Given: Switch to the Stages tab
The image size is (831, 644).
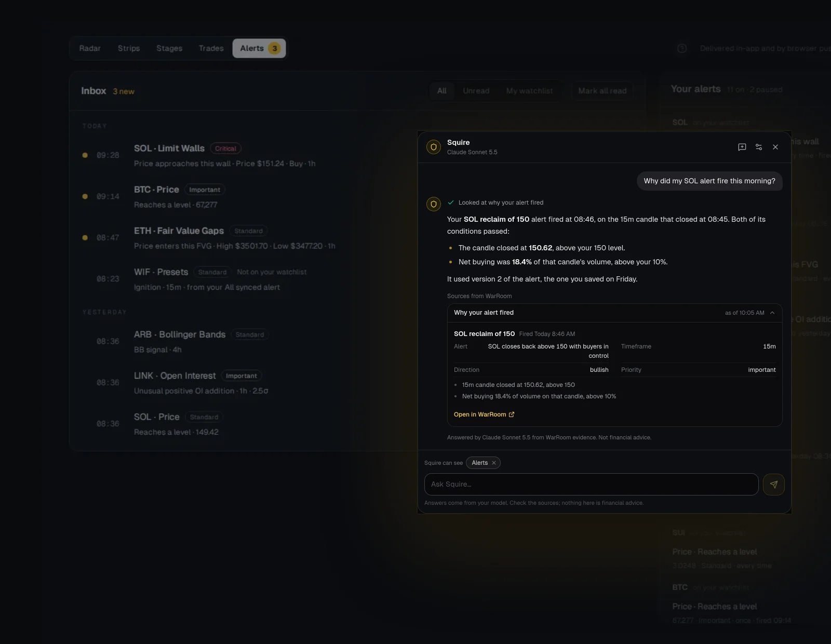Looking at the screenshot, I should point(169,48).
